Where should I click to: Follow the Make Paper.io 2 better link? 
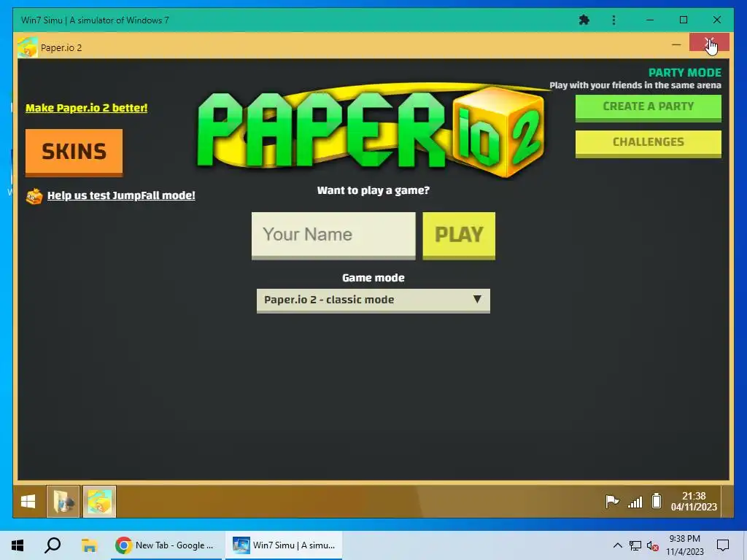pyautogui.click(x=86, y=108)
